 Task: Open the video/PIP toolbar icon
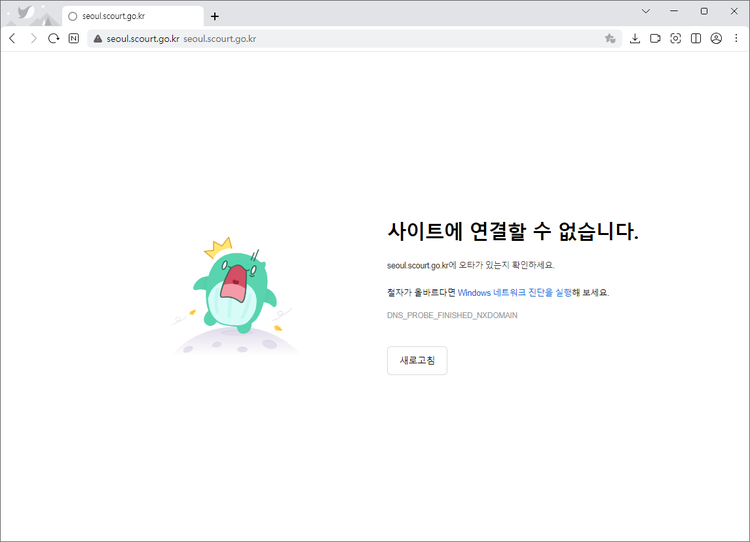[655, 39]
